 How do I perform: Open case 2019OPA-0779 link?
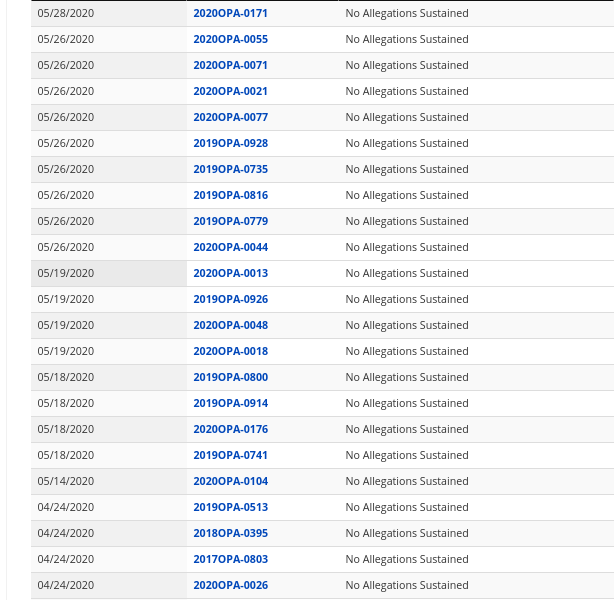(x=231, y=221)
